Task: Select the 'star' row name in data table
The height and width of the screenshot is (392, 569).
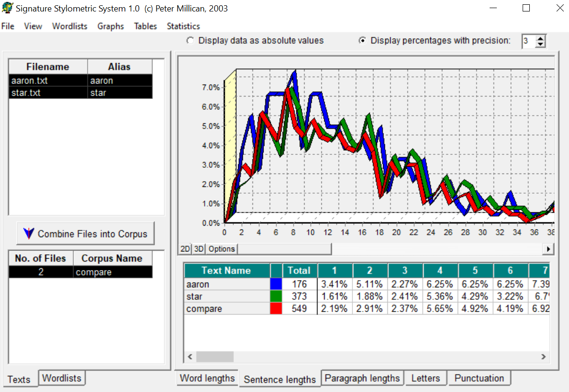Action: pyautogui.click(x=227, y=296)
